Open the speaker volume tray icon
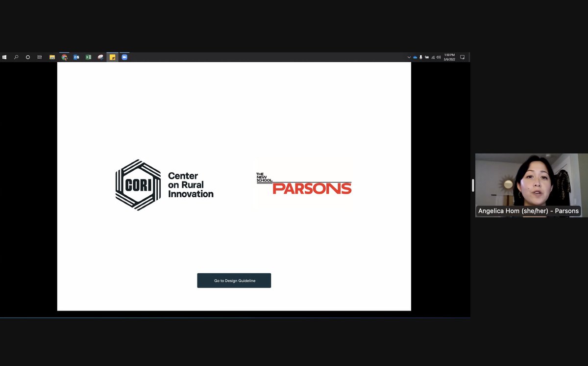Screen dimensions: 588x366 tap(439, 57)
